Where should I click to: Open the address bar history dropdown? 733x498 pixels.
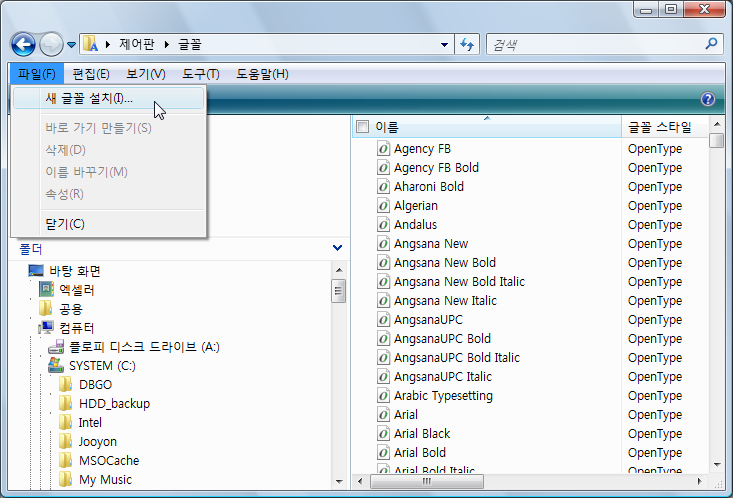444,45
